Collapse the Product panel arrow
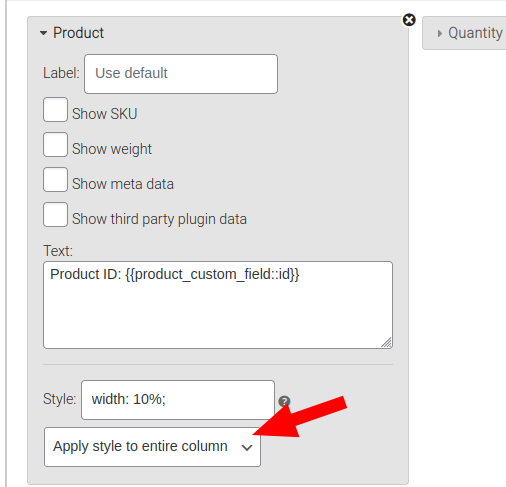Screen dimensions: 506x487 43,33
